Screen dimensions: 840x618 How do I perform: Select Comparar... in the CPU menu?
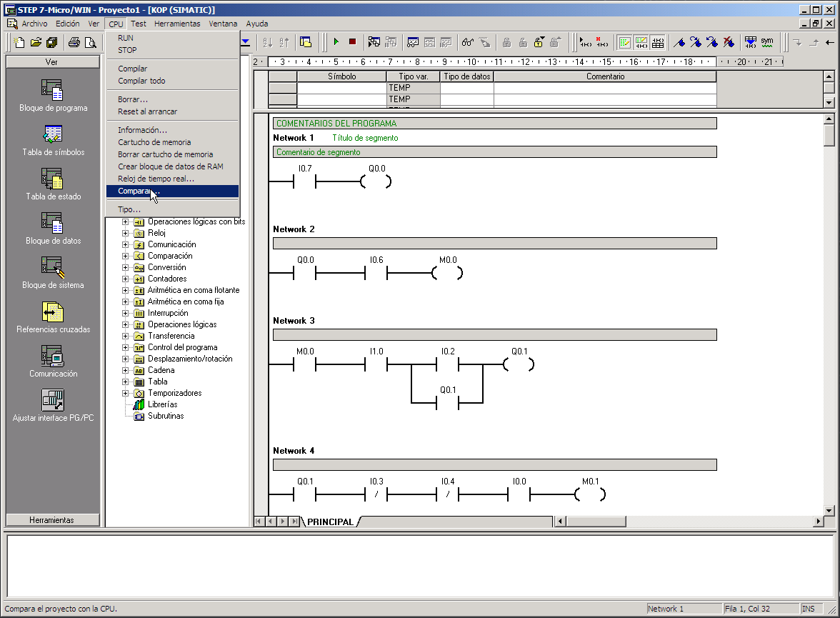[x=173, y=191]
